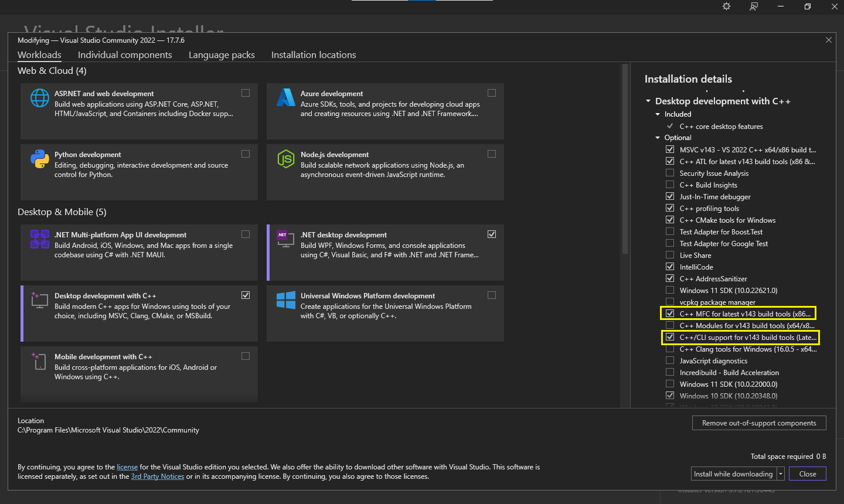Enable Python development workload checkbox
Viewport: 844px width, 504px height.
pyautogui.click(x=246, y=154)
